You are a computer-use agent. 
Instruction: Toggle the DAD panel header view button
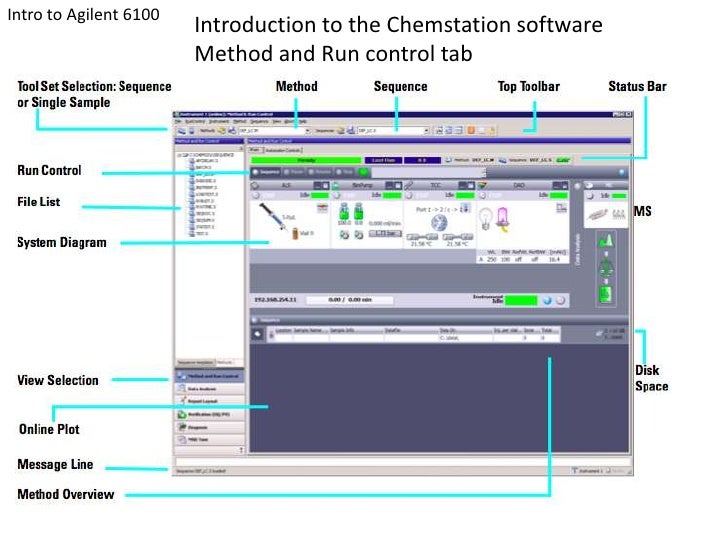559,185
